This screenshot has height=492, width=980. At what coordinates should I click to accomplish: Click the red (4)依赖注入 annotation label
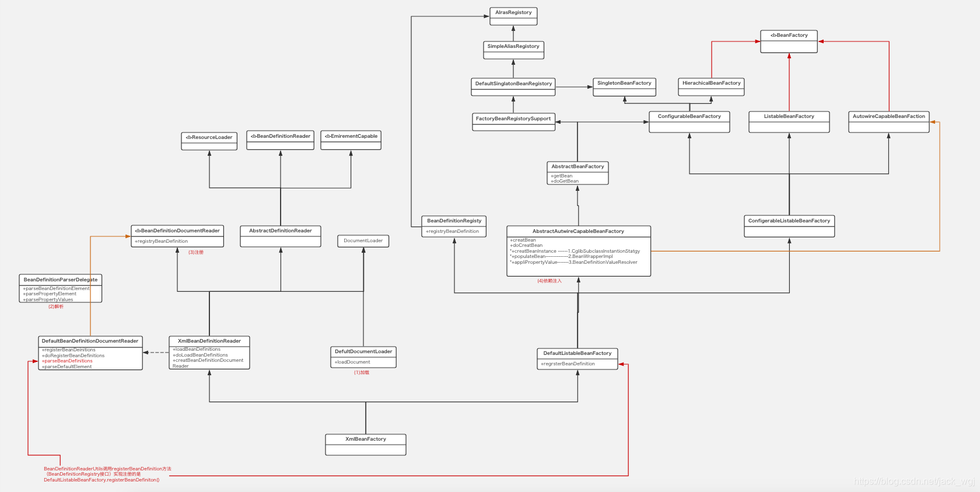(x=549, y=281)
